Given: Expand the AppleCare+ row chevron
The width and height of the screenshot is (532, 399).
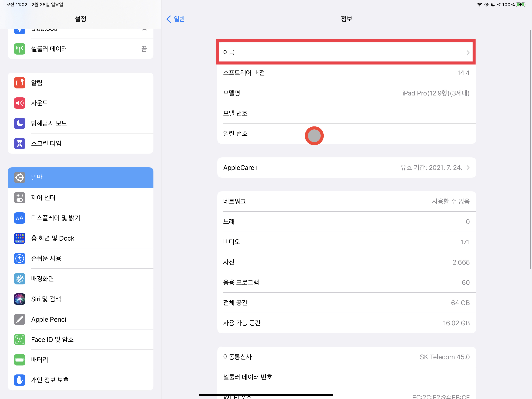Looking at the screenshot, I should (468, 168).
